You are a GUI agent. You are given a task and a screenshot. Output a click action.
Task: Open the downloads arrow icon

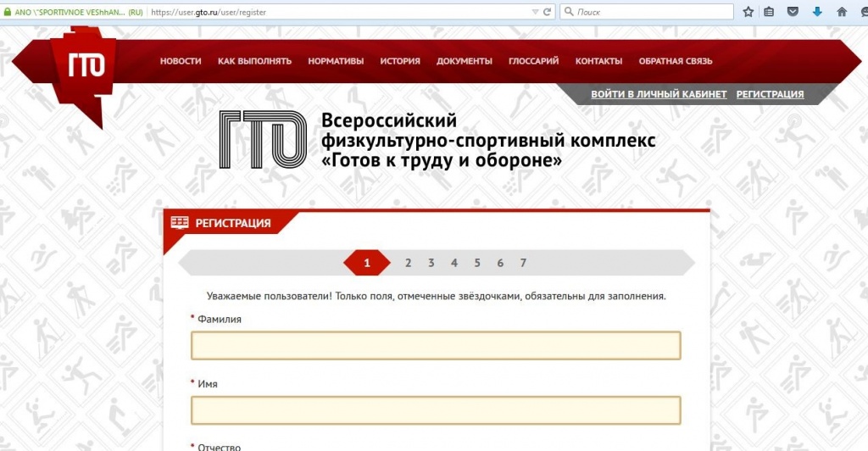point(817,12)
